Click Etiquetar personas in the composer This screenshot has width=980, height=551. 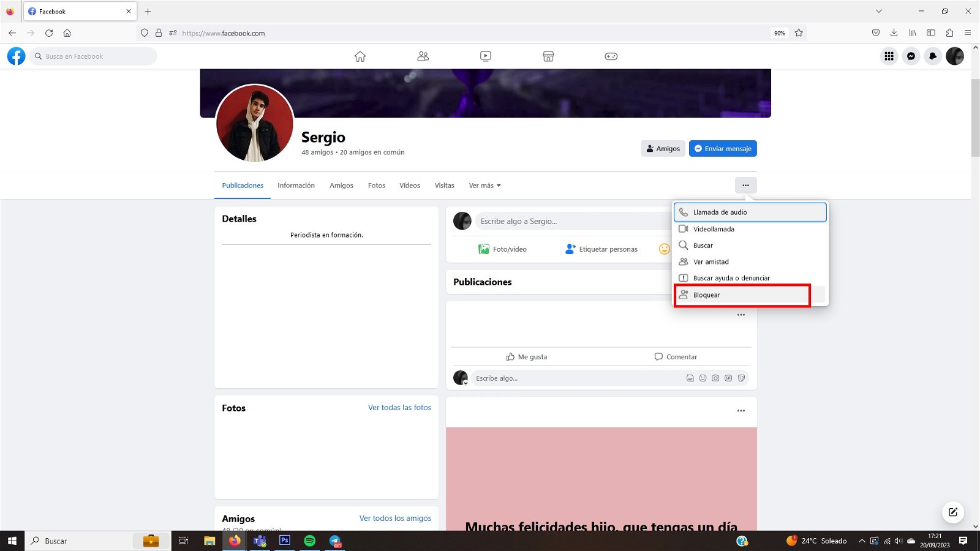point(601,249)
